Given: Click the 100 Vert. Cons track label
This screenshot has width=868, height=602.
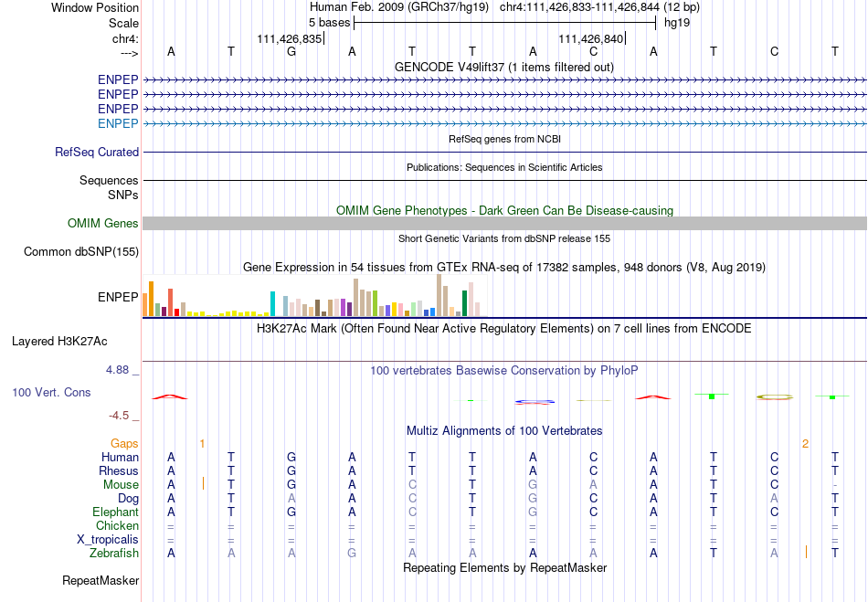Looking at the screenshot, I should (x=51, y=392).
